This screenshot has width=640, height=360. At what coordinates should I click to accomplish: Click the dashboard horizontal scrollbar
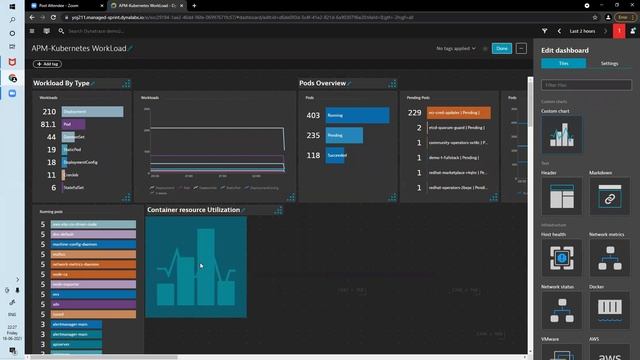[x=104, y=357]
